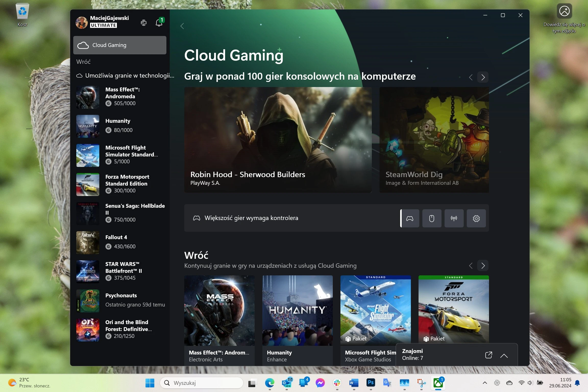
Task: Click the Wróć heading in the sidebar
Action: [83, 62]
